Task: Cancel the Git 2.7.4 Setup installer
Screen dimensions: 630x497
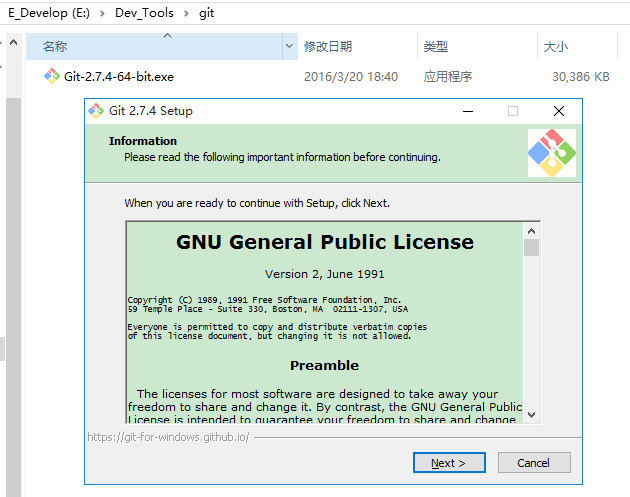Action: click(534, 463)
